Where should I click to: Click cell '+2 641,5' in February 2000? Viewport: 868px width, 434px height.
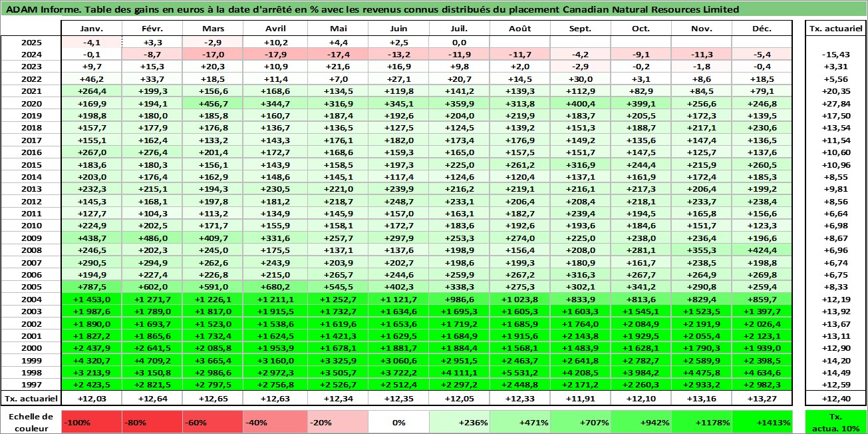pyautogui.click(x=152, y=348)
